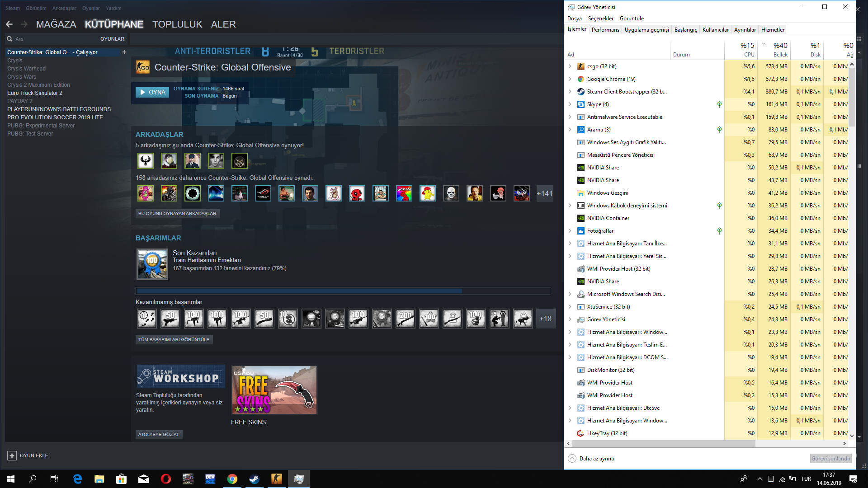Click the CS:GO icon in the taskbar

coord(276,479)
